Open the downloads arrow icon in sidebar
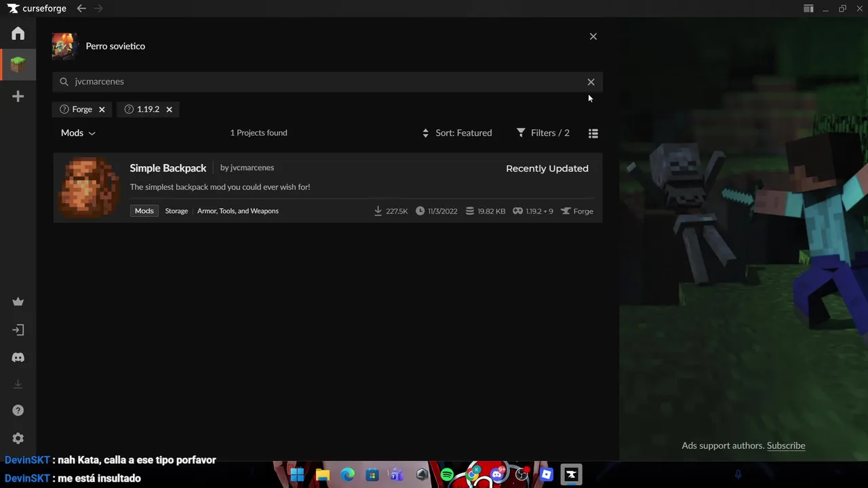This screenshot has height=488, width=868. tap(18, 384)
